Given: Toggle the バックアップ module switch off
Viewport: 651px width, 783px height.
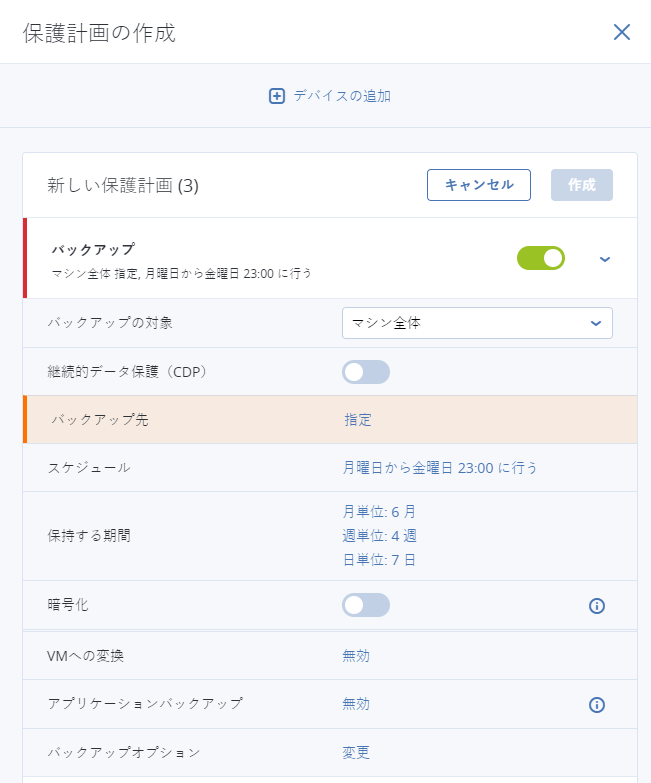Looking at the screenshot, I should pos(541,258).
